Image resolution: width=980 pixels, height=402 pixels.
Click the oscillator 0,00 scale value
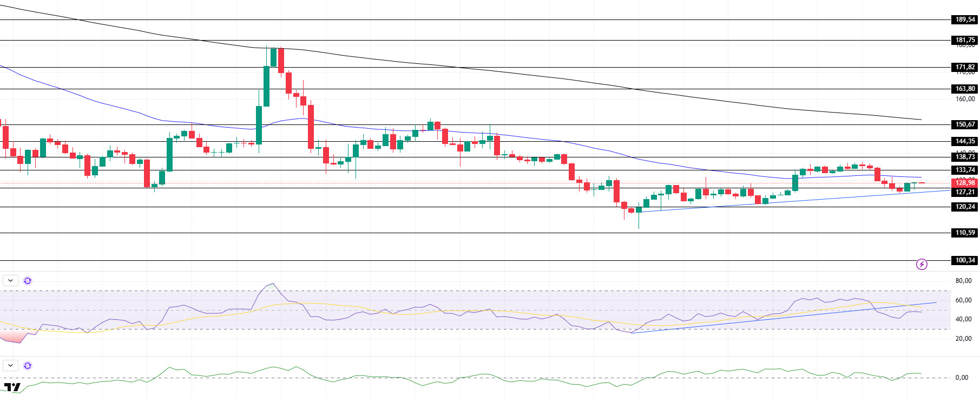coord(962,378)
